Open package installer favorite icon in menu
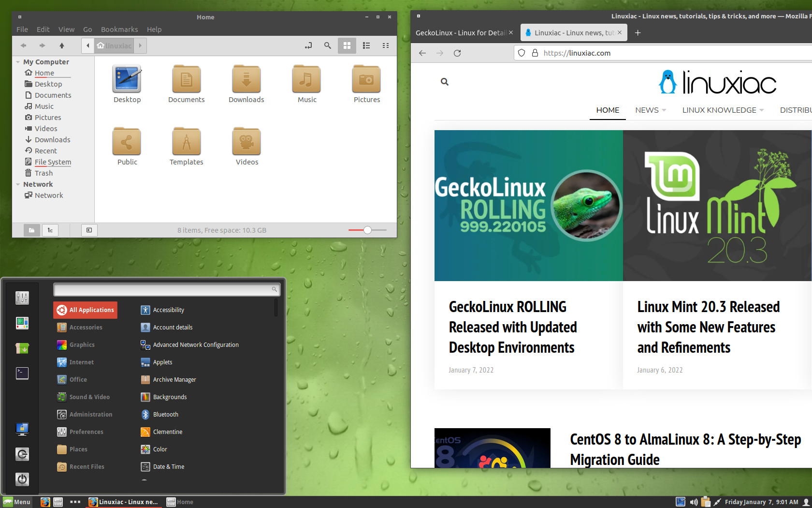The image size is (812, 508). click(22, 348)
